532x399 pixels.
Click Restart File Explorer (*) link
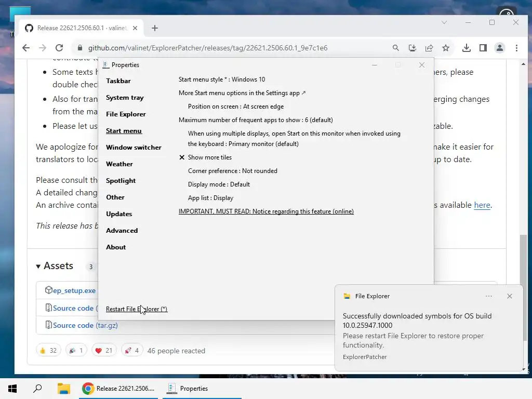click(137, 309)
